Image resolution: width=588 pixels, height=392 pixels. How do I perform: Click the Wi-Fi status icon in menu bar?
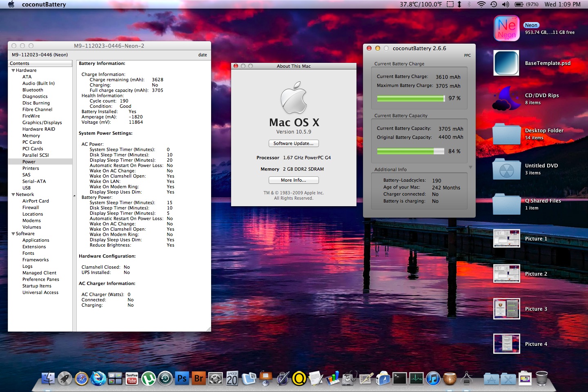481,4
